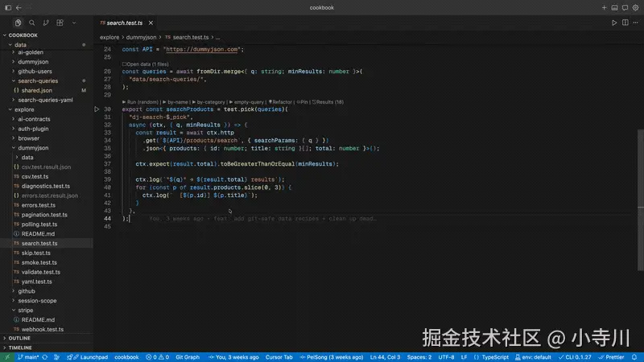The image size is (644, 362).
Task: Go back with the left arrow
Action: click(19, 7)
